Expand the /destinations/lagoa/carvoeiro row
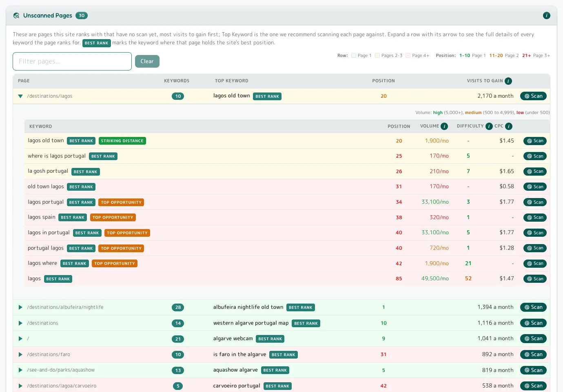 coord(20,386)
